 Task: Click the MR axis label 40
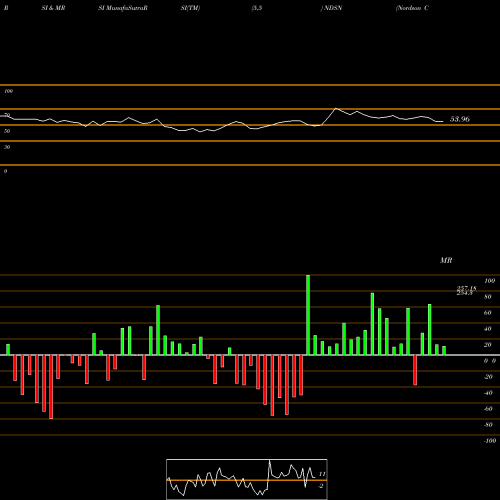tap(488, 329)
